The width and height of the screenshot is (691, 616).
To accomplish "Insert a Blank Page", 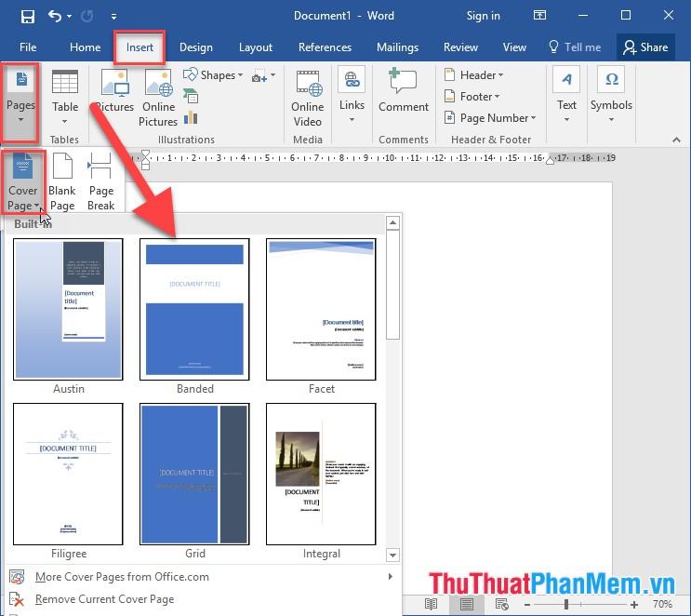I will 62,181.
